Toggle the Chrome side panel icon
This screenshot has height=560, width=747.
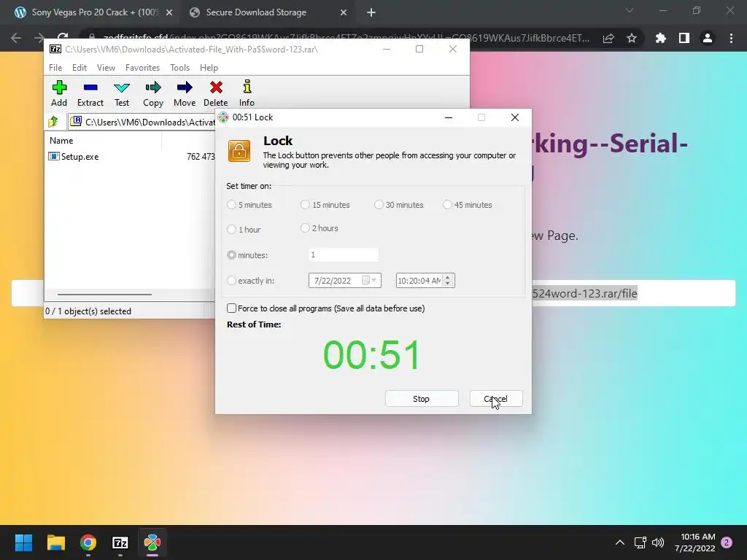684,38
